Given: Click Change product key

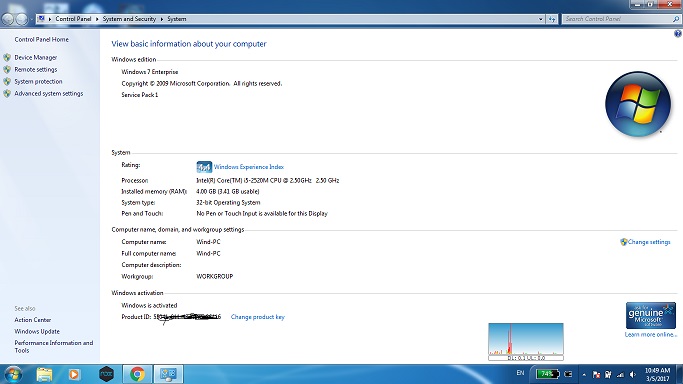Looking at the screenshot, I should point(257,317).
